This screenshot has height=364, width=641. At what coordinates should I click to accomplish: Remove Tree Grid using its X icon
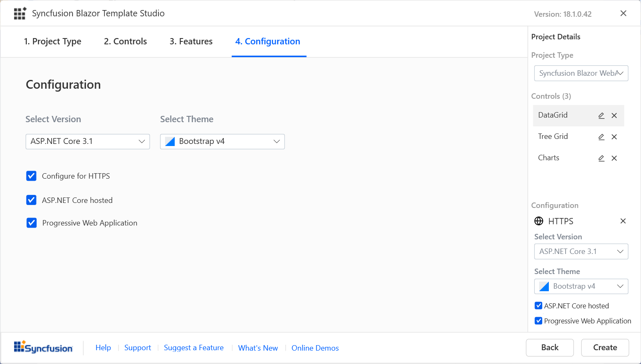[x=614, y=136]
